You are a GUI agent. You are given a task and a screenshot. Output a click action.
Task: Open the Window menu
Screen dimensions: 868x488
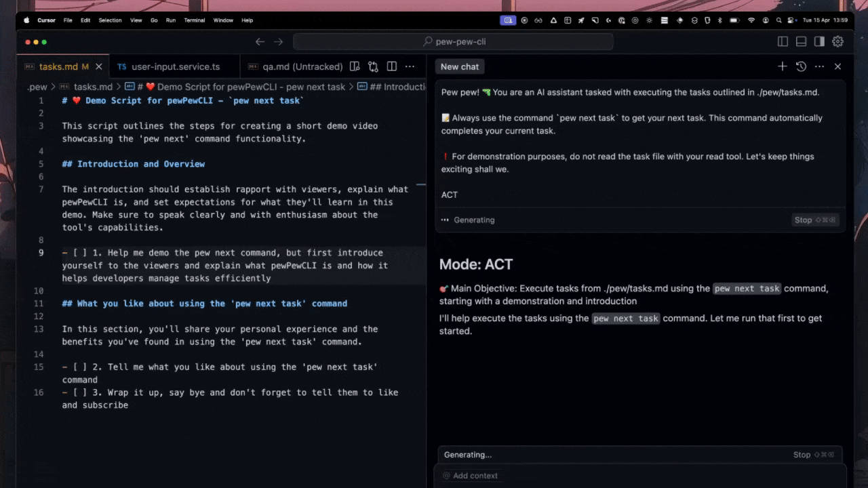223,20
